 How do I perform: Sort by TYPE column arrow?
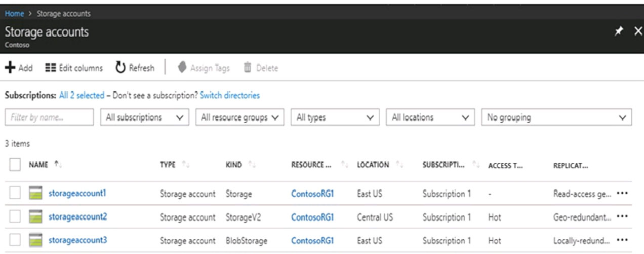pos(185,165)
